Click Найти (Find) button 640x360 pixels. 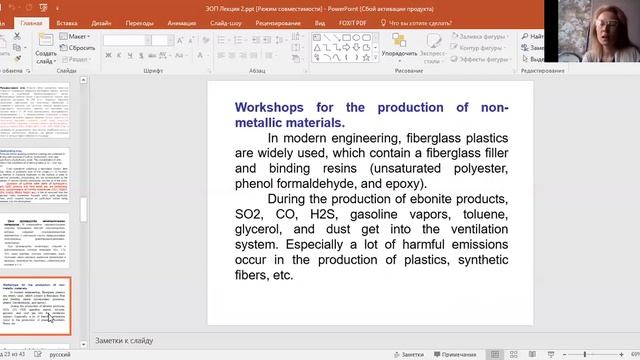point(532,36)
